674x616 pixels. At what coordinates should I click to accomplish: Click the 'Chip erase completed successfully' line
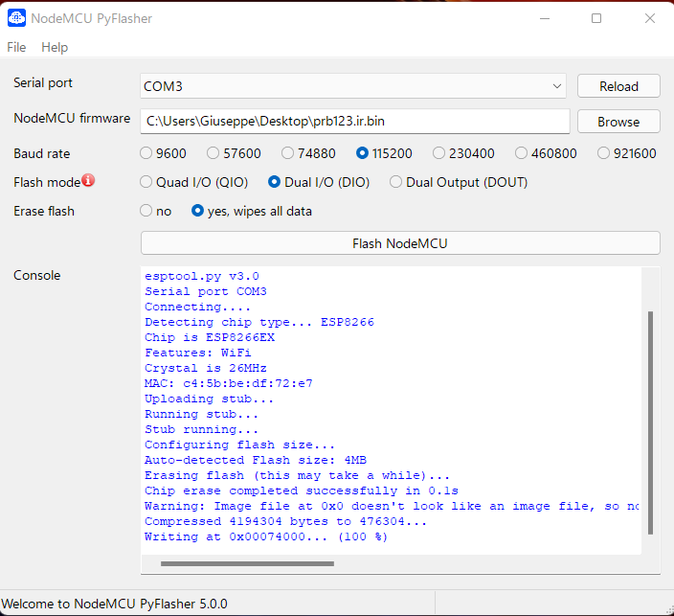click(x=302, y=491)
